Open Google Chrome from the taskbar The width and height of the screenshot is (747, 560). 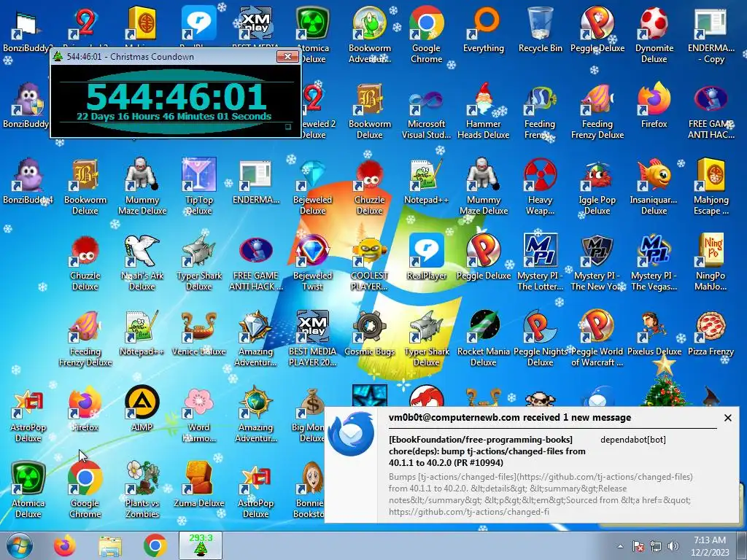(155, 545)
